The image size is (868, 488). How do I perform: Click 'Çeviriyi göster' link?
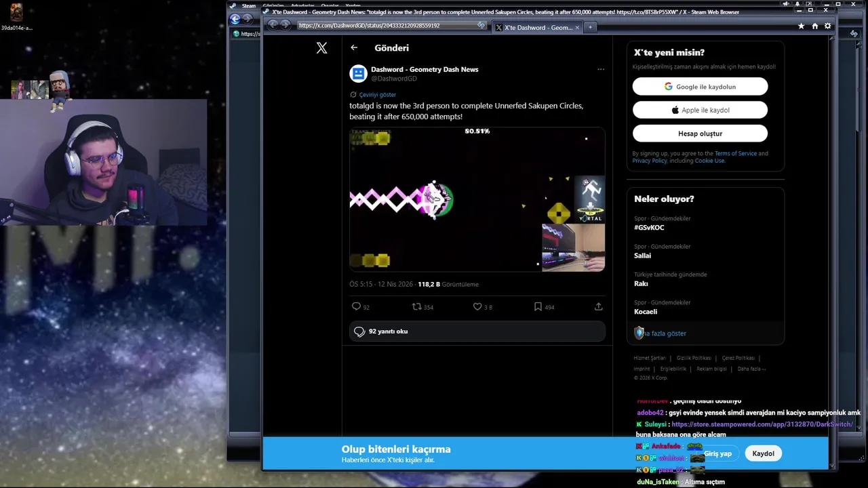pyautogui.click(x=378, y=95)
